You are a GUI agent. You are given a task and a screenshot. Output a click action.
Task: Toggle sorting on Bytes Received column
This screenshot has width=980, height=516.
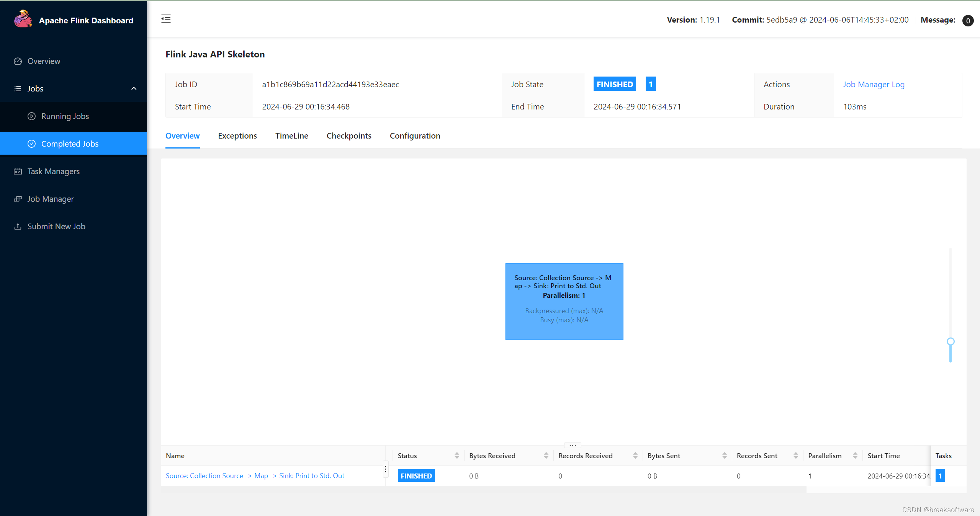(546, 456)
